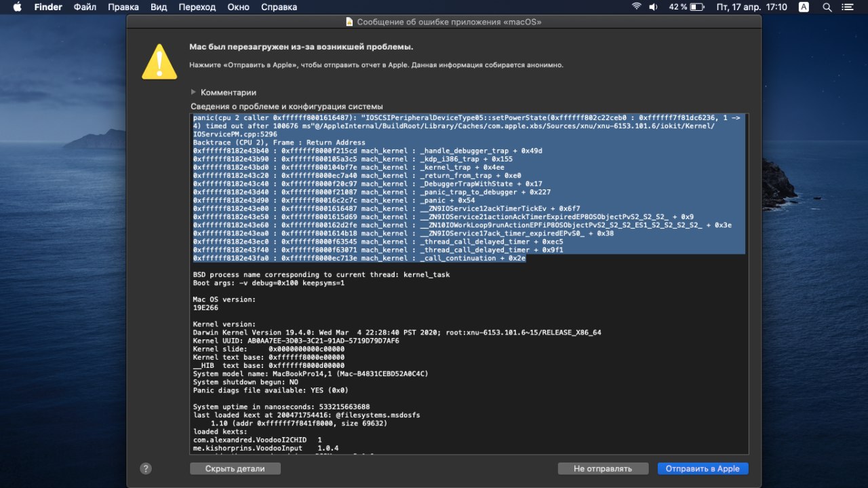Open the Правка menu
Image resolution: width=868 pixels, height=488 pixels.
coord(123,7)
